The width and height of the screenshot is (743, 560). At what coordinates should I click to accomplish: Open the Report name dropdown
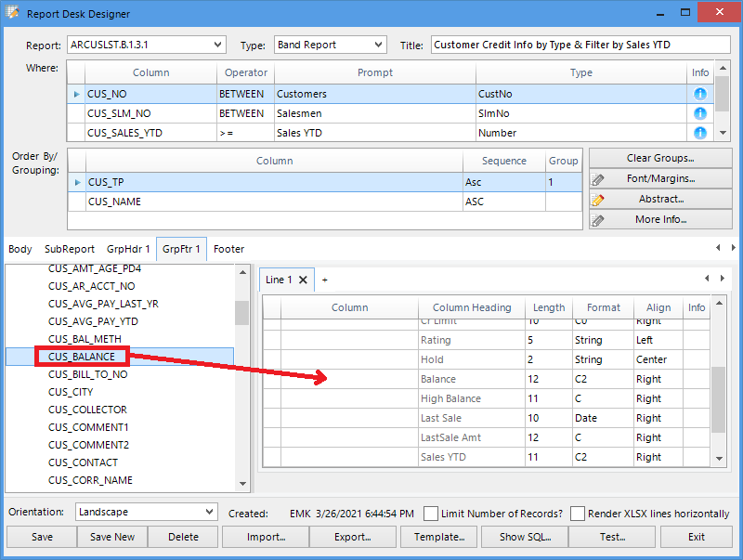[x=217, y=45]
